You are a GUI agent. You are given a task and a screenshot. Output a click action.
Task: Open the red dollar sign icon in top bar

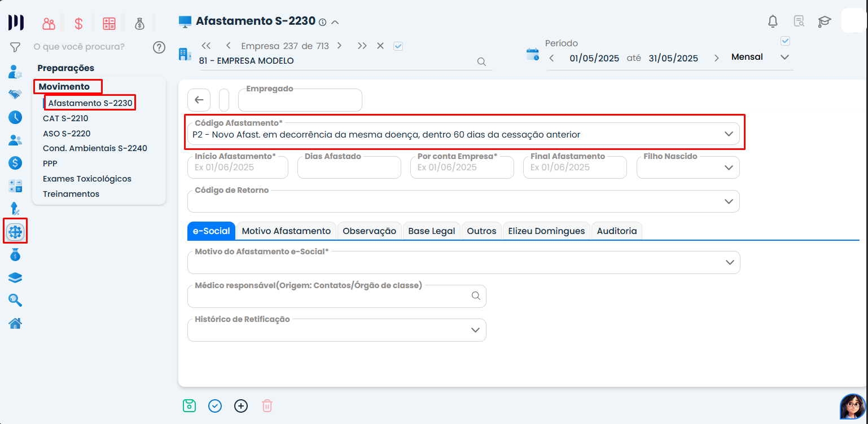tap(79, 24)
